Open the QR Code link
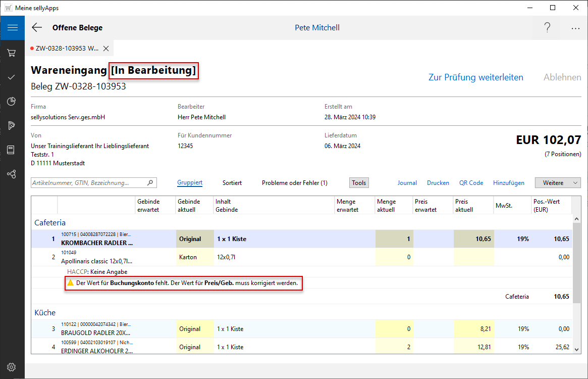Screen dimensions: 588x379 pyautogui.click(x=471, y=183)
